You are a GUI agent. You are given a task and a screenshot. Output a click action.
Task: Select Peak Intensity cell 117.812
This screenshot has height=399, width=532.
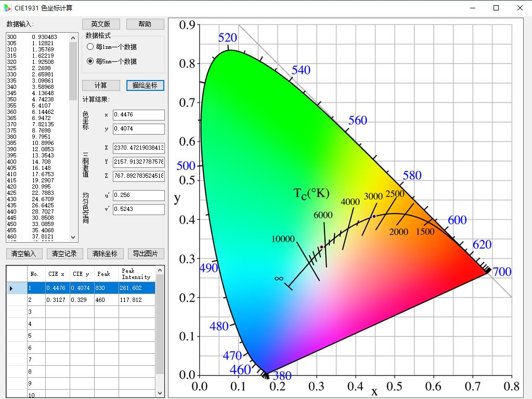pyautogui.click(x=137, y=300)
